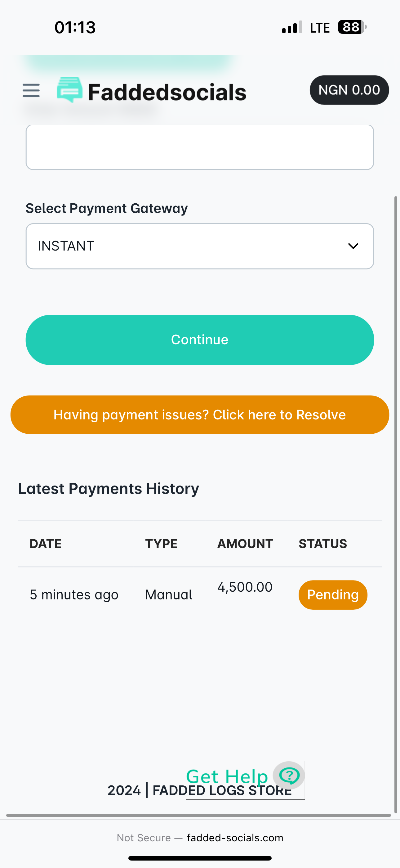Viewport: 400px width, 868px height.
Task: Click the AMOUNT column header
Action: pyautogui.click(x=245, y=544)
